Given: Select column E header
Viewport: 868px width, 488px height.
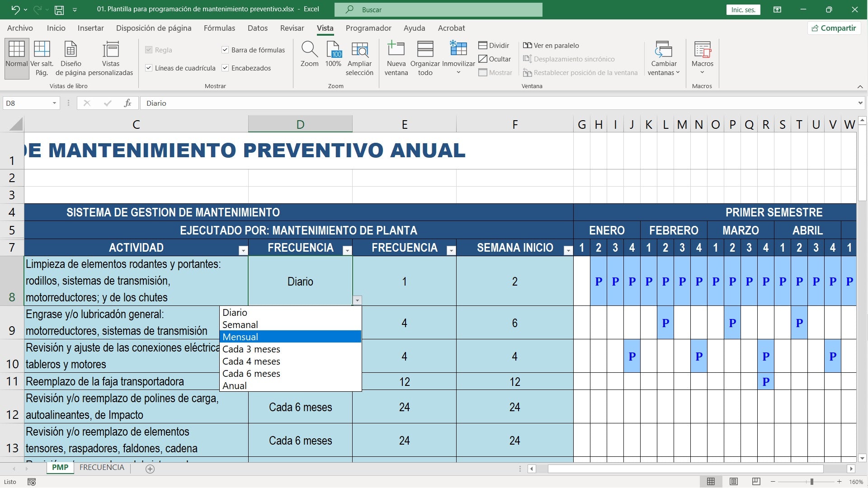Looking at the screenshot, I should (405, 124).
